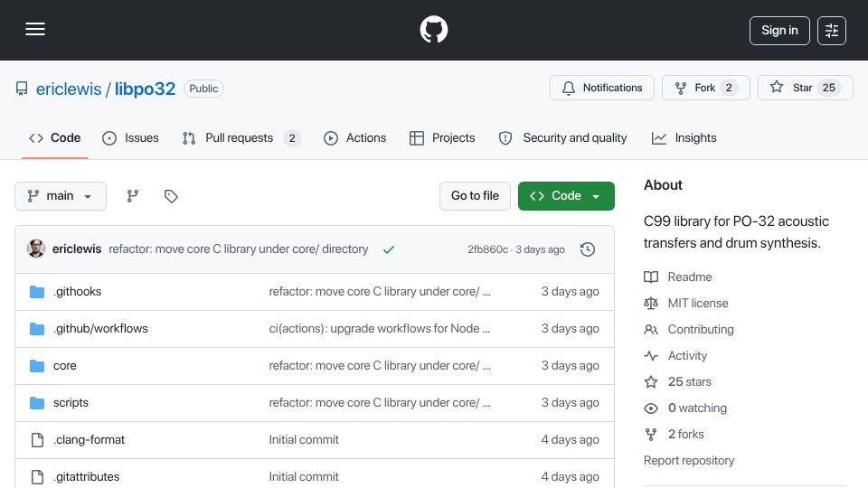View the Insights tab
Viewport: 868px width, 488px height.
(x=684, y=137)
